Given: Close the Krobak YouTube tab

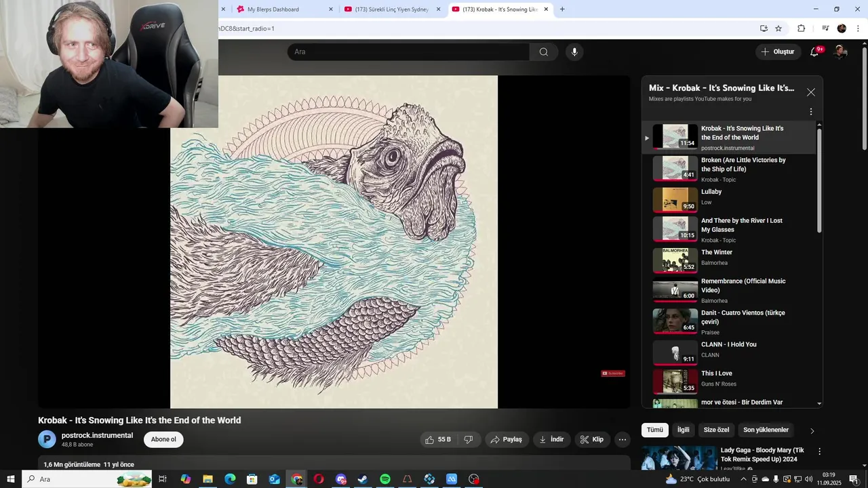Looking at the screenshot, I should (546, 9).
